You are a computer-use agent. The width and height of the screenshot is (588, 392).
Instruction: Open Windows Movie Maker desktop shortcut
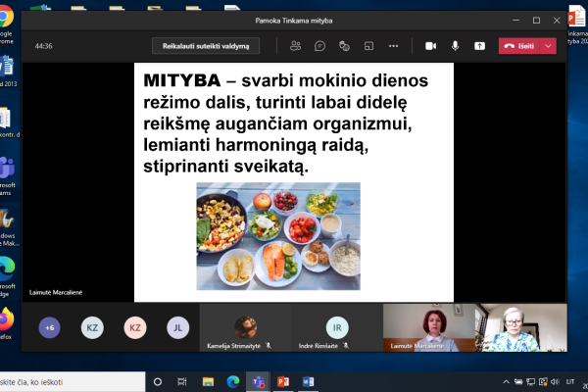click(8, 227)
